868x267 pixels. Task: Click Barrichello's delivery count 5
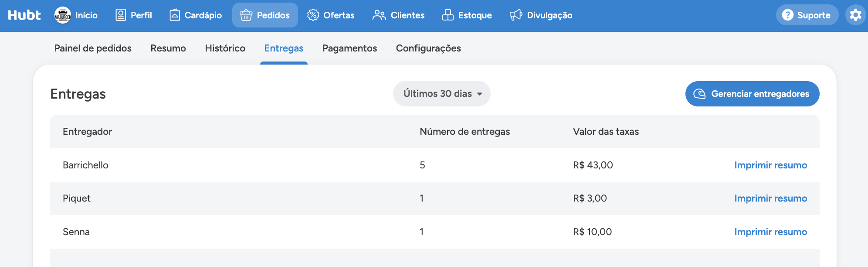(x=422, y=165)
